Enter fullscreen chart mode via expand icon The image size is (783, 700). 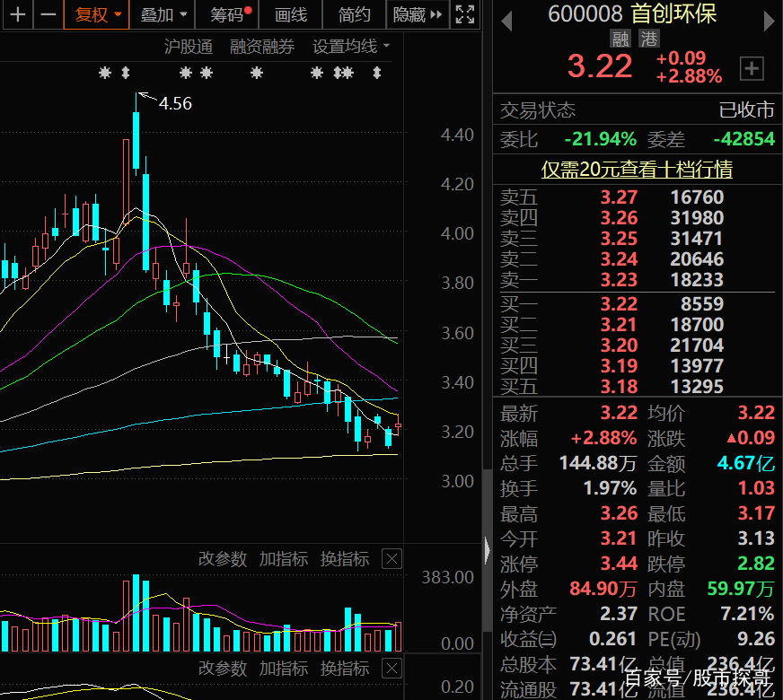click(464, 14)
